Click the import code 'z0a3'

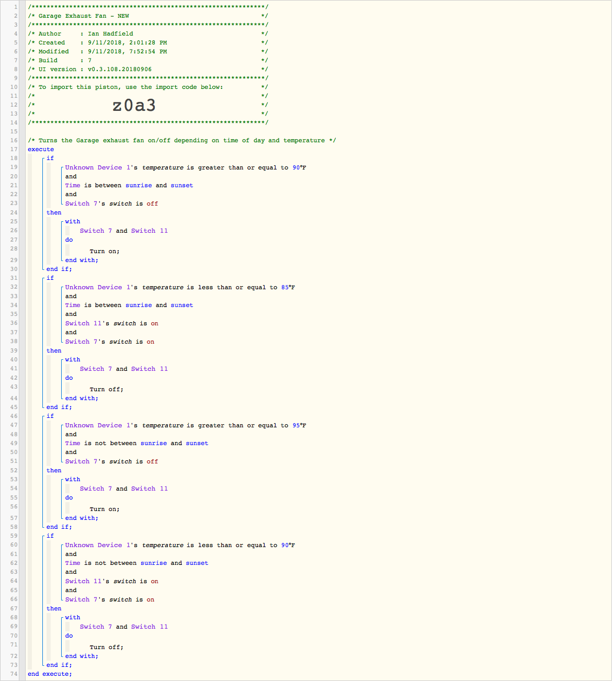pos(134,105)
